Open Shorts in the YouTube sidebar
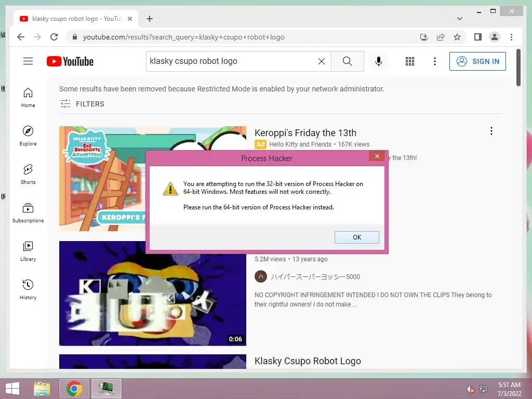Image resolution: width=532 pixels, height=399 pixels. click(28, 175)
